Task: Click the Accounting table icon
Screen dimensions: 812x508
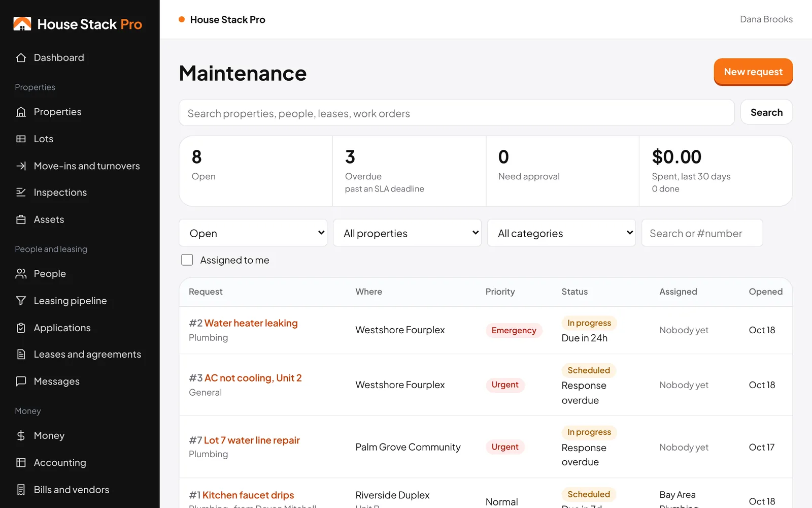Action: [x=21, y=462]
